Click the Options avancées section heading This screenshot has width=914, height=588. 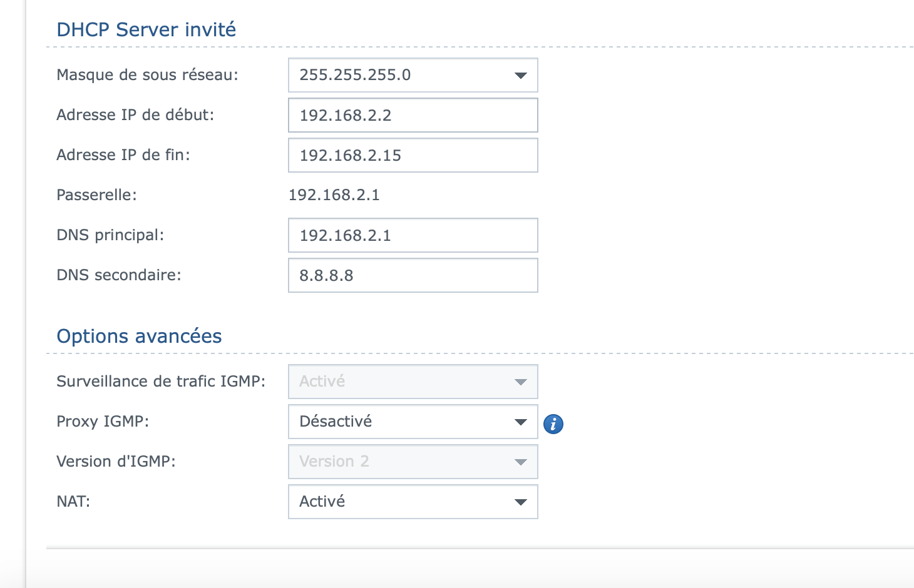click(139, 336)
